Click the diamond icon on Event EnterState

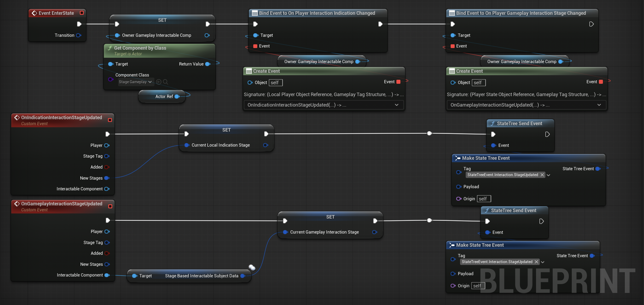34,13
